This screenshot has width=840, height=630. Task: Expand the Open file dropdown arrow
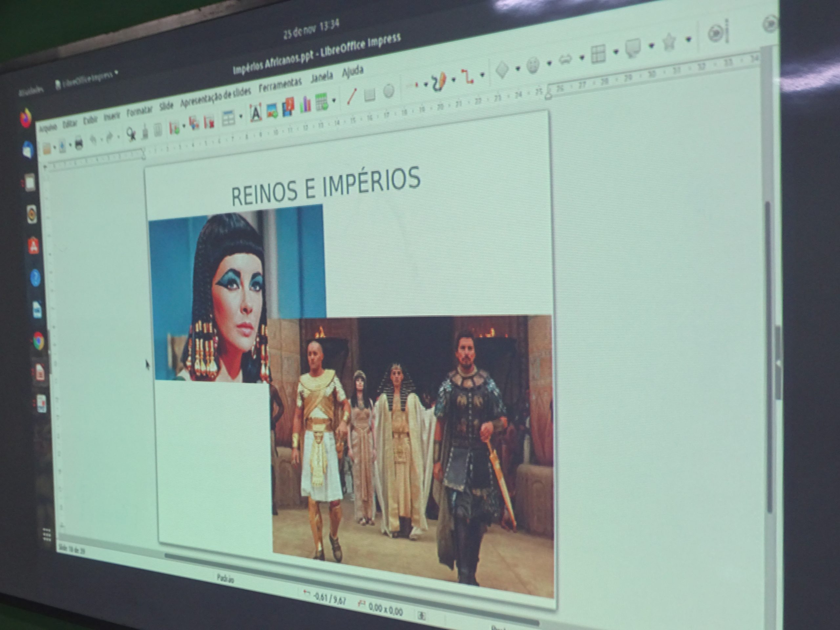(x=54, y=147)
